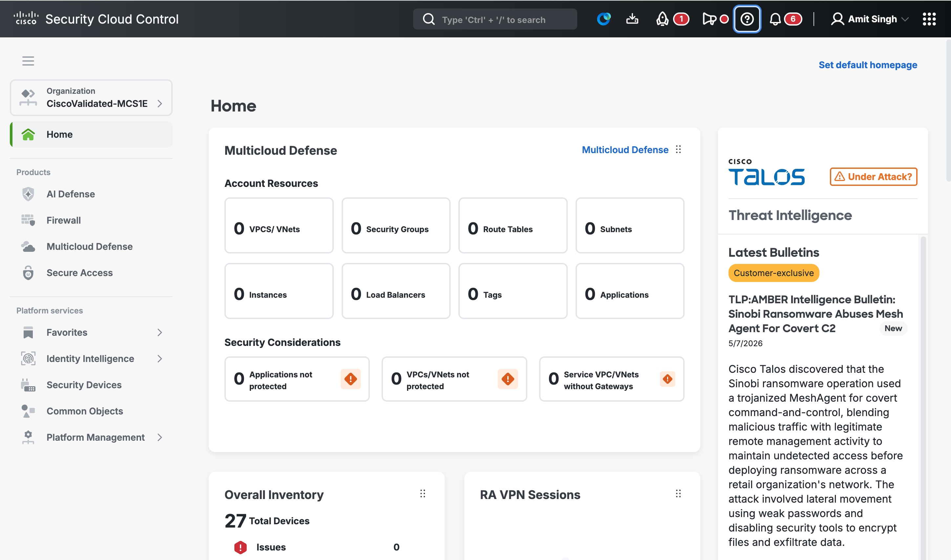Image resolution: width=951 pixels, height=560 pixels.
Task: Open the AI Assistant icon in header
Action: click(x=603, y=19)
